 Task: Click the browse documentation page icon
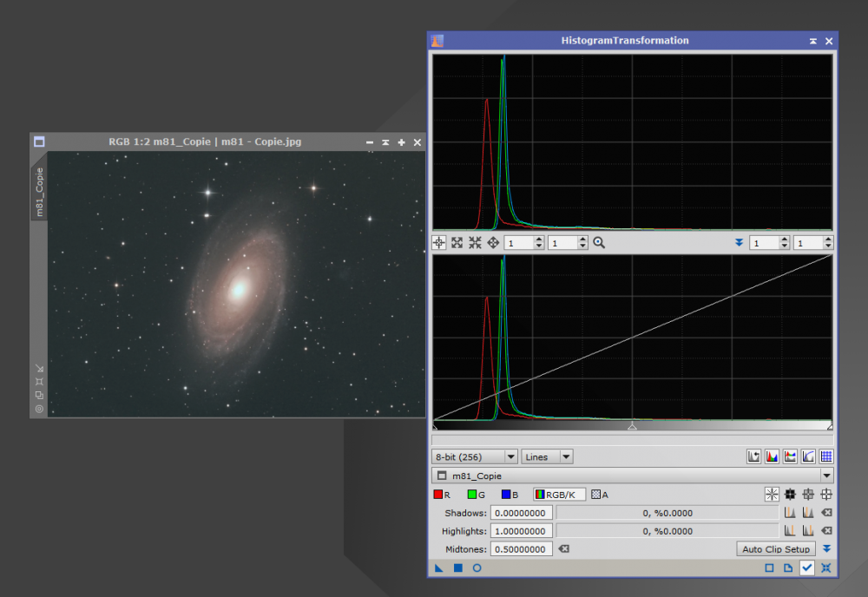(788, 567)
